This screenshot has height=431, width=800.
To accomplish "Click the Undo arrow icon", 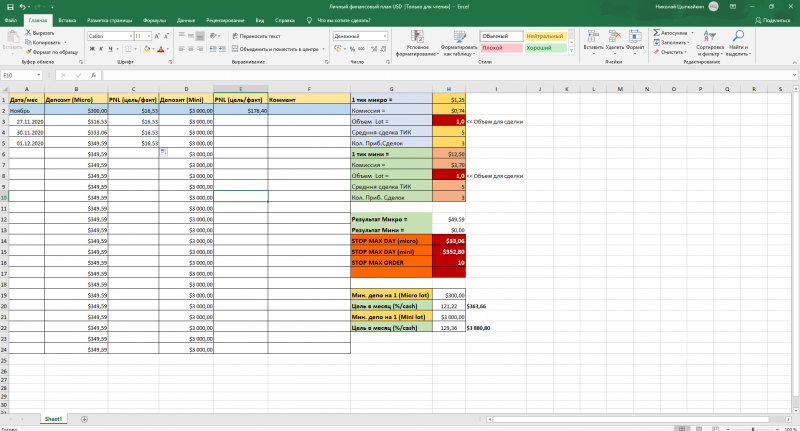I will tap(22, 7).
